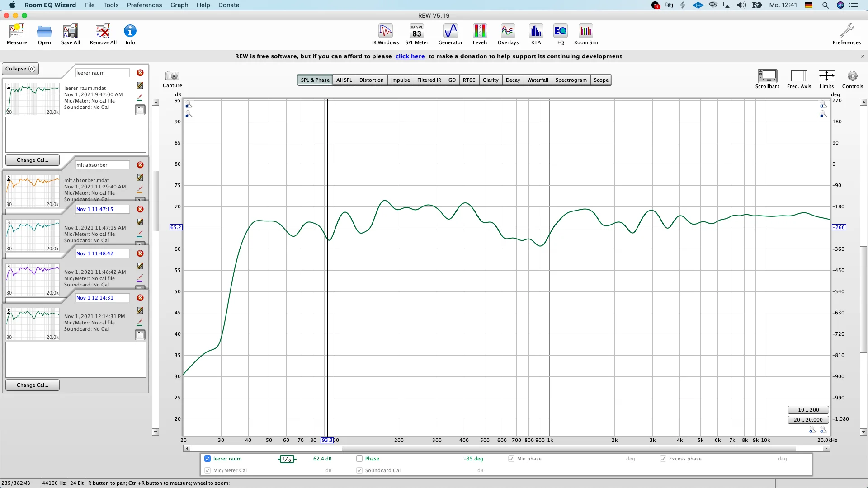Open Preferences wrench icon

(x=847, y=34)
